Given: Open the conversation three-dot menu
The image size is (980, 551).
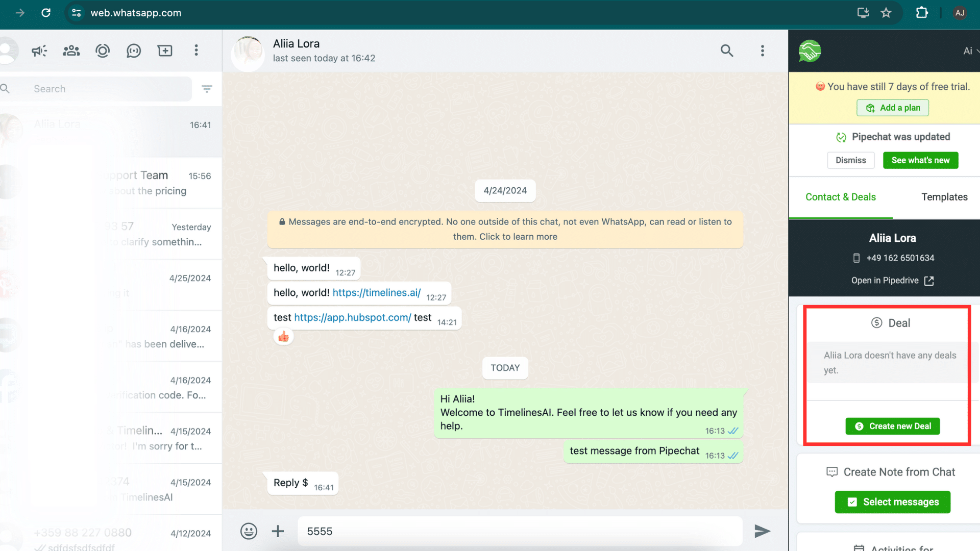Looking at the screenshot, I should (x=763, y=51).
